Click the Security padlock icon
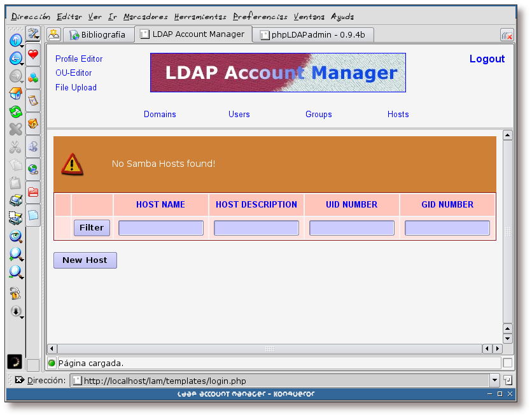Viewport: 532px width, 417px height. 15,293
